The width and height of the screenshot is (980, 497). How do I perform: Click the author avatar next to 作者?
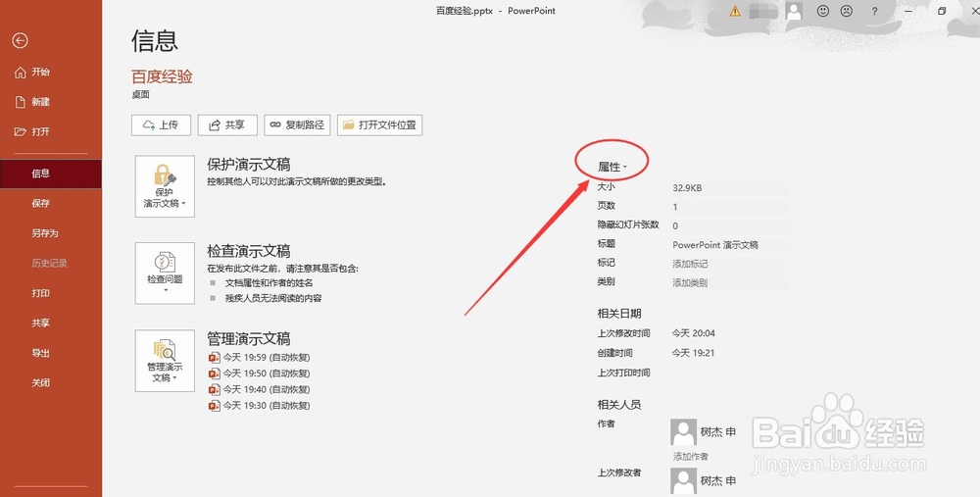pos(683,431)
